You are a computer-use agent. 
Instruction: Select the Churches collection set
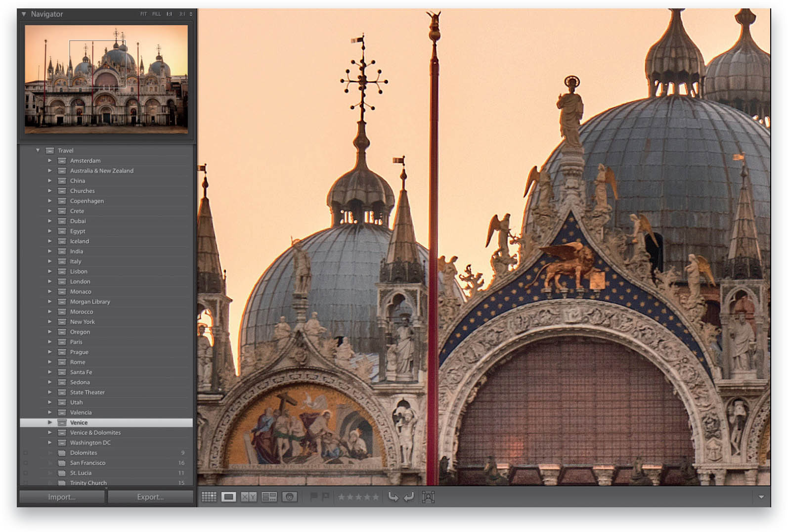pyautogui.click(x=106, y=191)
